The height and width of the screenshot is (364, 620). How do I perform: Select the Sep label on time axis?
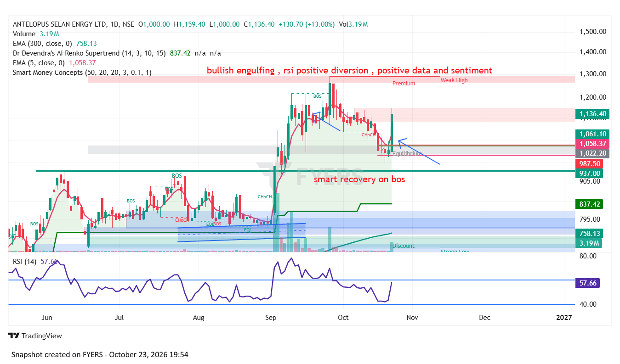point(271,318)
